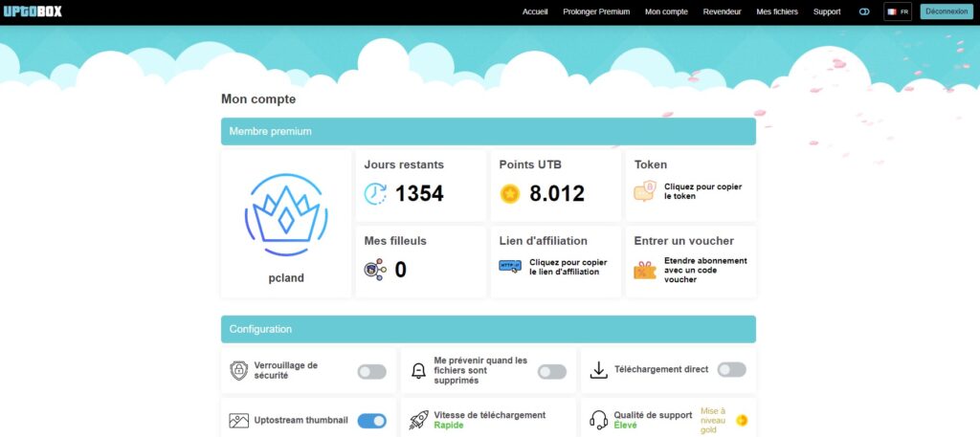This screenshot has height=437, width=980.
Task: Enable Téléchargement direct switch
Action: (731, 370)
